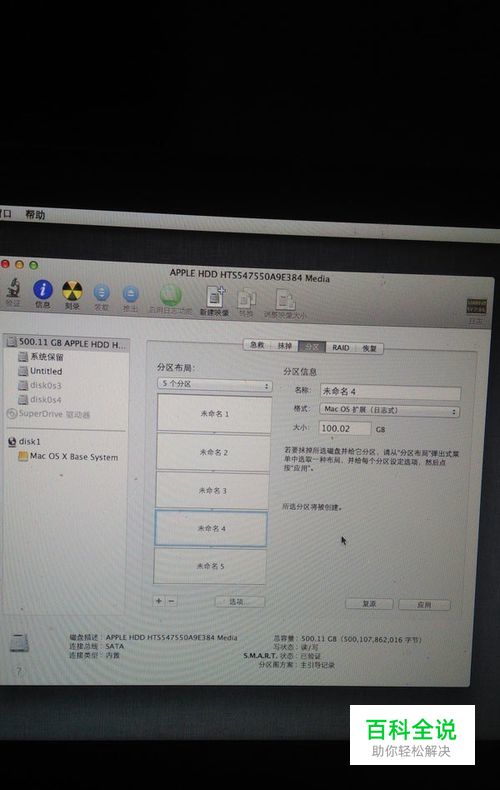Click the '分区布局:' label

176,368
